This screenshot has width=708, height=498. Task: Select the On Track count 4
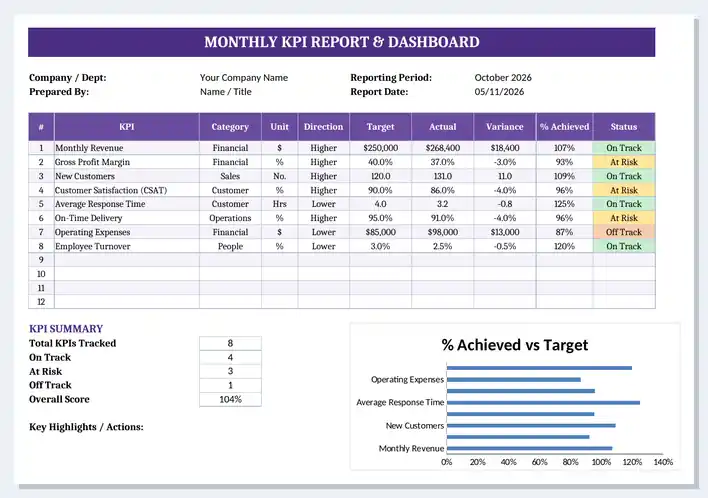(x=230, y=357)
